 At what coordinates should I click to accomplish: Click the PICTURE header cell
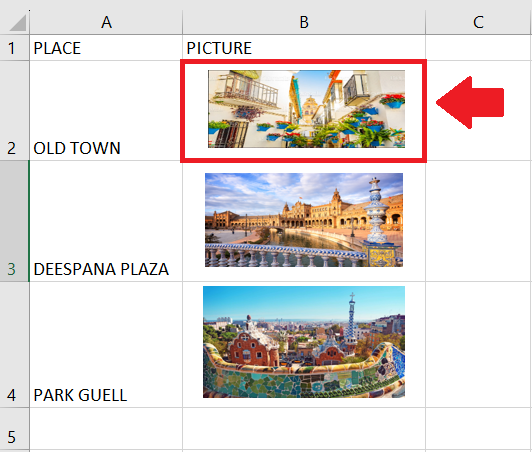[x=304, y=48]
